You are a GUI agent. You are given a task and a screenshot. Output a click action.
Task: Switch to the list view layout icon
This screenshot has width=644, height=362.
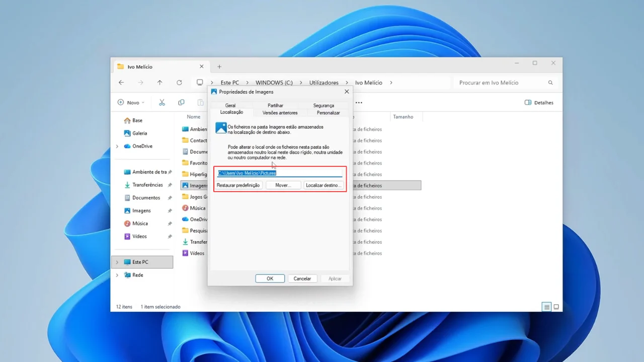546,307
